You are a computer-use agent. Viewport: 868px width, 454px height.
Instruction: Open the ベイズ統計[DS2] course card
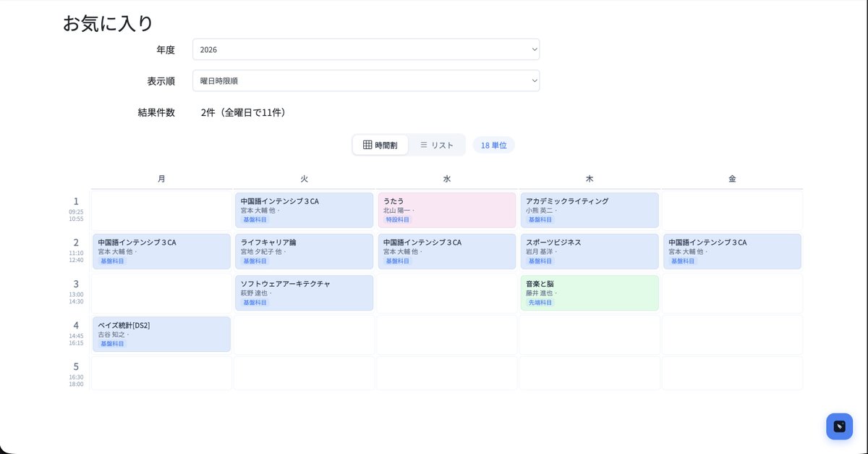[x=161, y=334]
